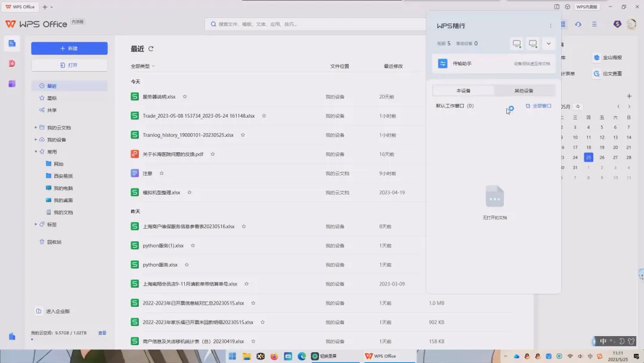Open 我的电脑 in the sidebar
The height and width of the screenshot is (363, 644).
pos(59,188)
